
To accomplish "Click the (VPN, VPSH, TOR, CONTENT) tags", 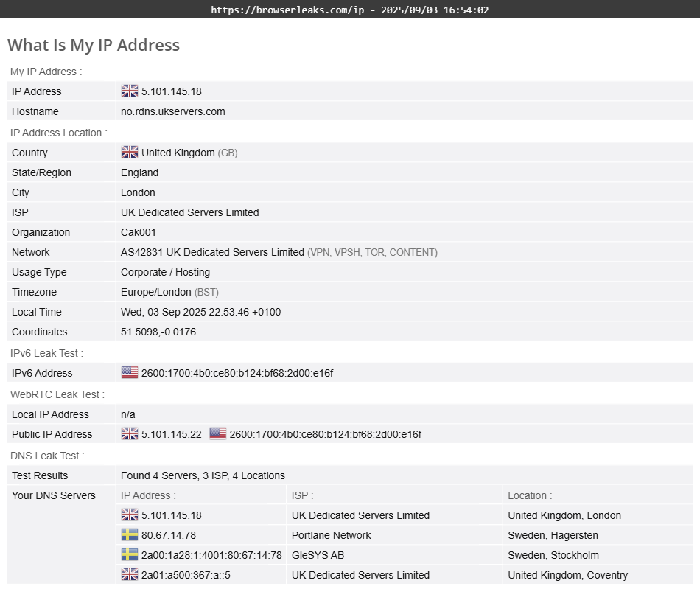I will point(372,252).
